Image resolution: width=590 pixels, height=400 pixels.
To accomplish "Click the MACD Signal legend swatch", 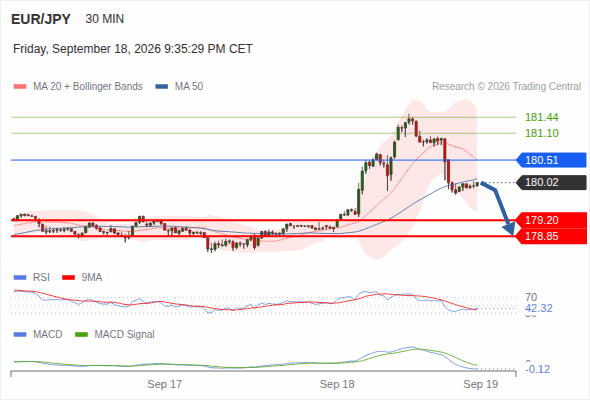I will (81, 335).
